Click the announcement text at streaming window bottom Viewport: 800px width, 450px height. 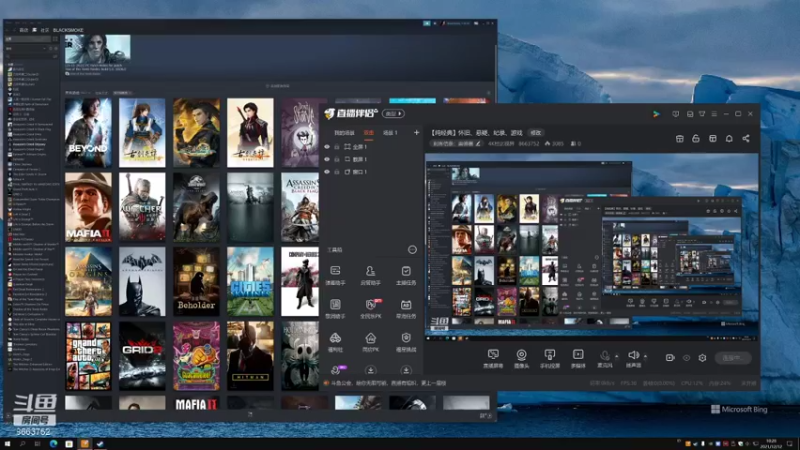pyautogui.click(x=388, y=383)
